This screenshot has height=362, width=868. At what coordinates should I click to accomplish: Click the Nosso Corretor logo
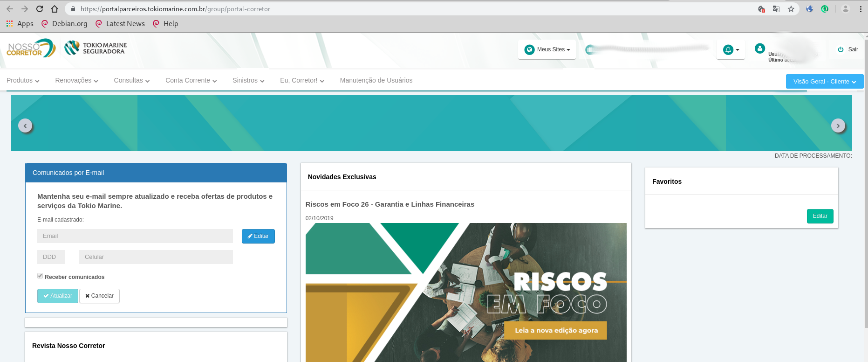click(31, 48)
